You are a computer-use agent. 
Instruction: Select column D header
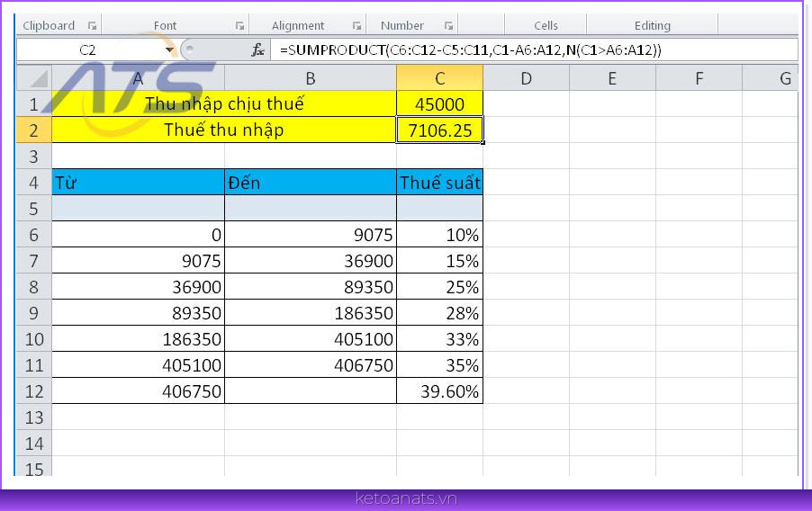pyautogui.click(x=526, y=78)
